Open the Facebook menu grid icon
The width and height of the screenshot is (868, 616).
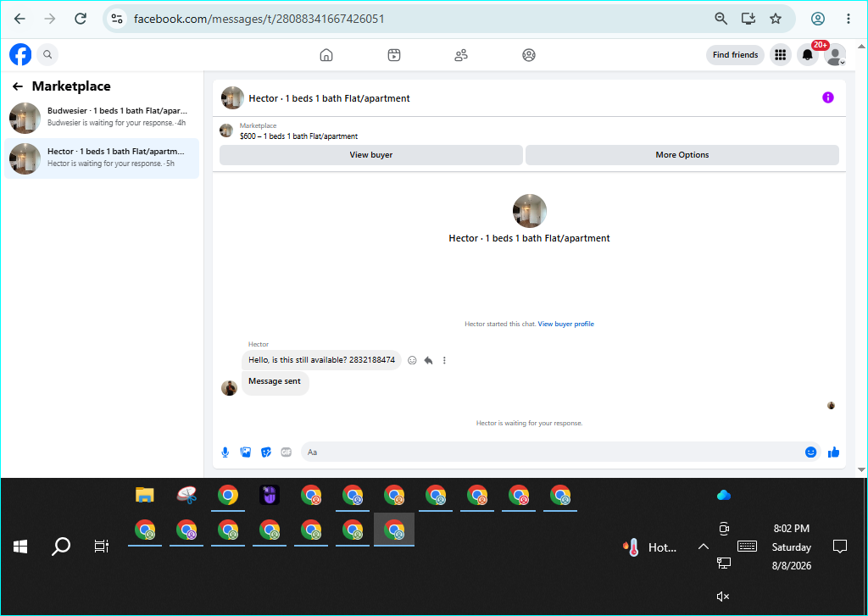(x=781, y=55)
